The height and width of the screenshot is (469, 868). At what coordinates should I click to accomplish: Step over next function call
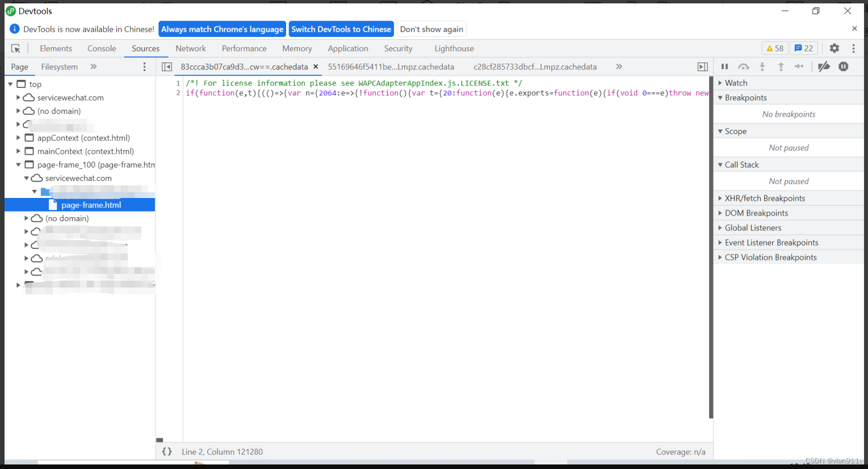tap(744, 66)
